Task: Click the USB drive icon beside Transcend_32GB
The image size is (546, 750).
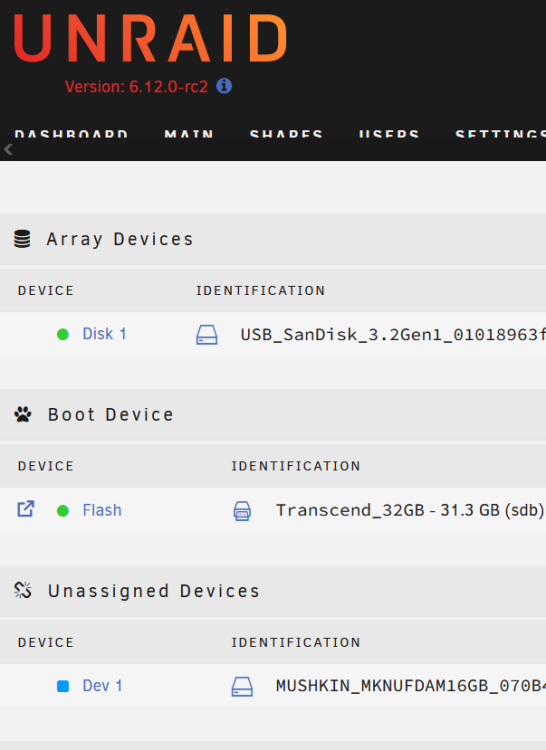Action: click(x=242, y=511)
